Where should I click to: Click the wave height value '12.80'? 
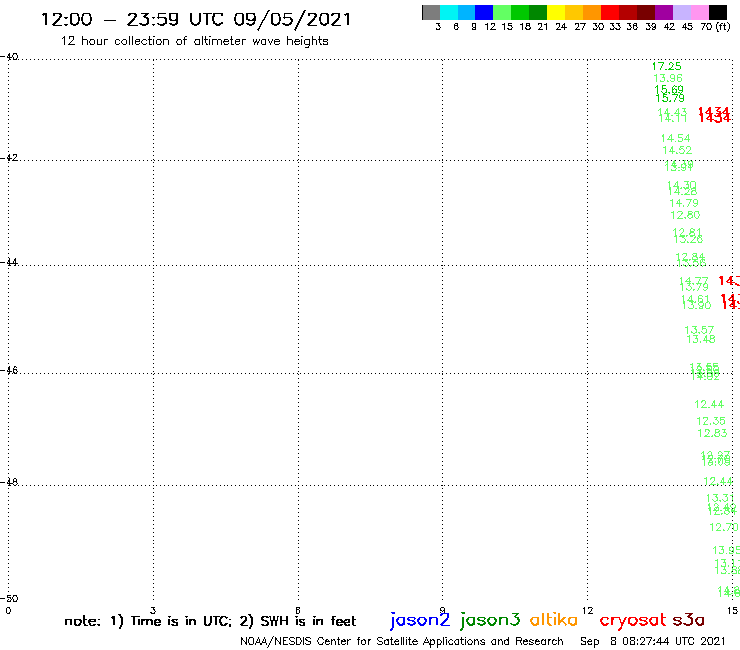point(685,215)
